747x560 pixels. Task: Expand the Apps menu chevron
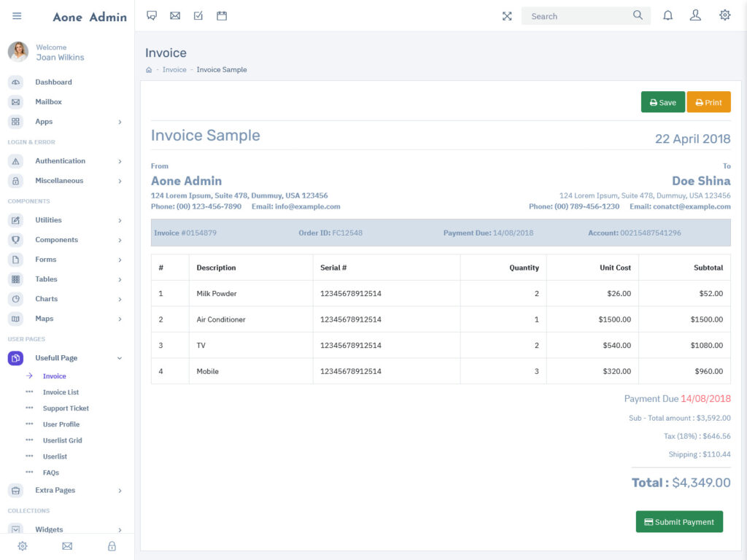(120, 122)
